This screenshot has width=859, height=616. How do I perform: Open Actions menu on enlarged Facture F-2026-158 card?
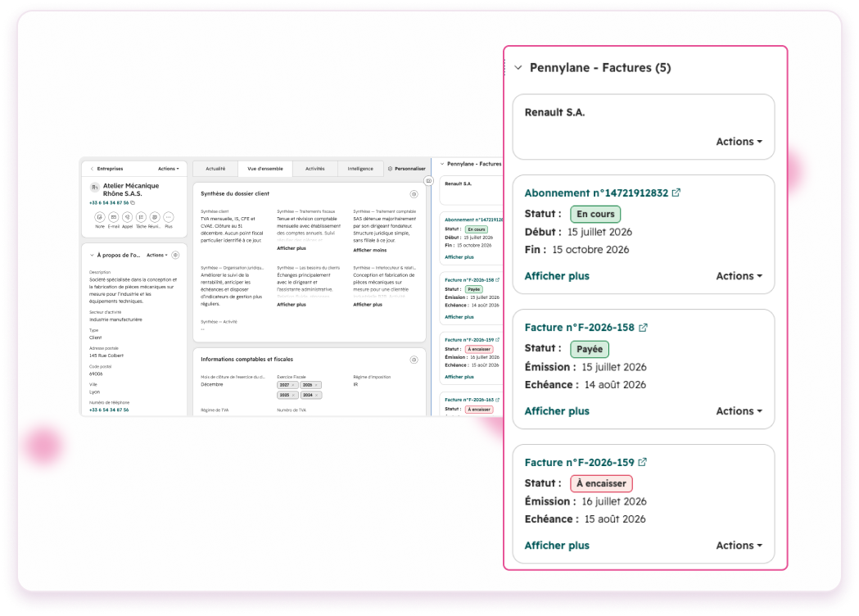point(739,411)
